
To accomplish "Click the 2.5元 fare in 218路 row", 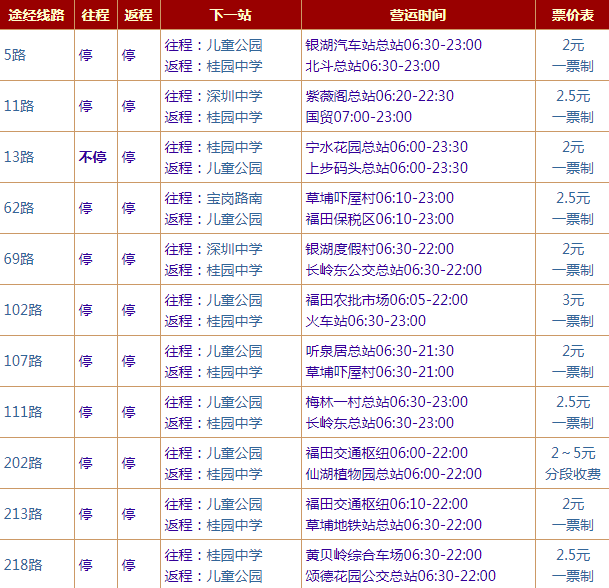I will coord(573,555).
